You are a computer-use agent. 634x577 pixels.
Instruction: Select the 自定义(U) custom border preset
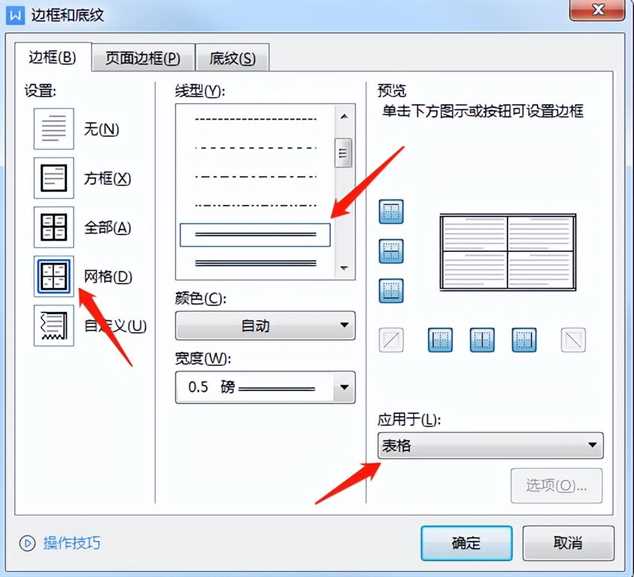(x=54, y=326)
